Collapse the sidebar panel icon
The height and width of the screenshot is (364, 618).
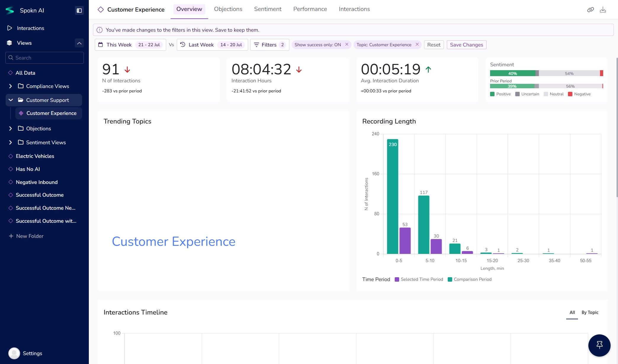(79, 10)
